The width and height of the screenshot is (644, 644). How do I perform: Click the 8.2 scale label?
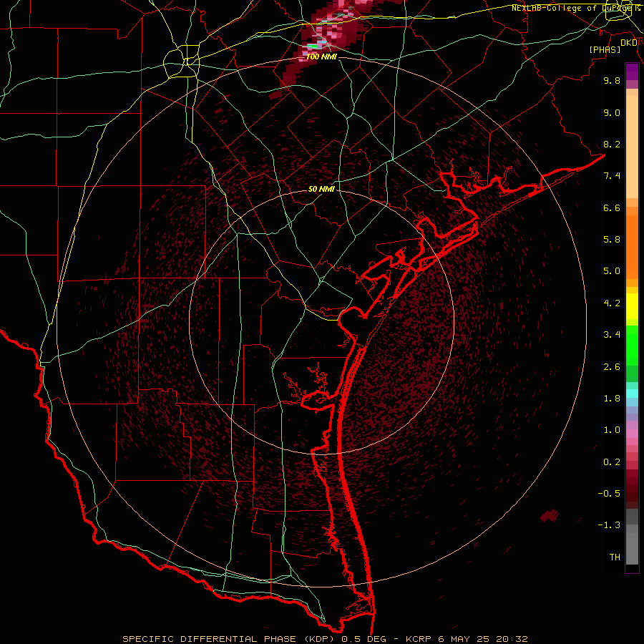(612, 144)
